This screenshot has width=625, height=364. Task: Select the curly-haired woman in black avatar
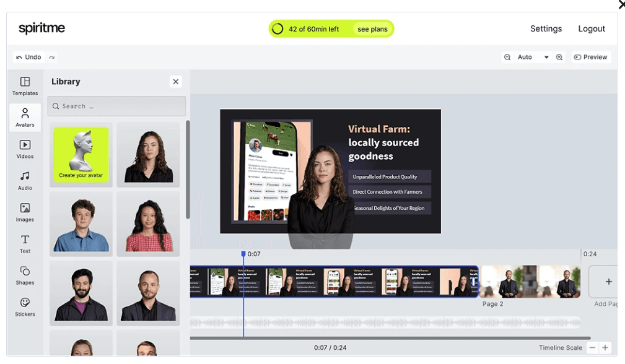(x=148, y=155)
